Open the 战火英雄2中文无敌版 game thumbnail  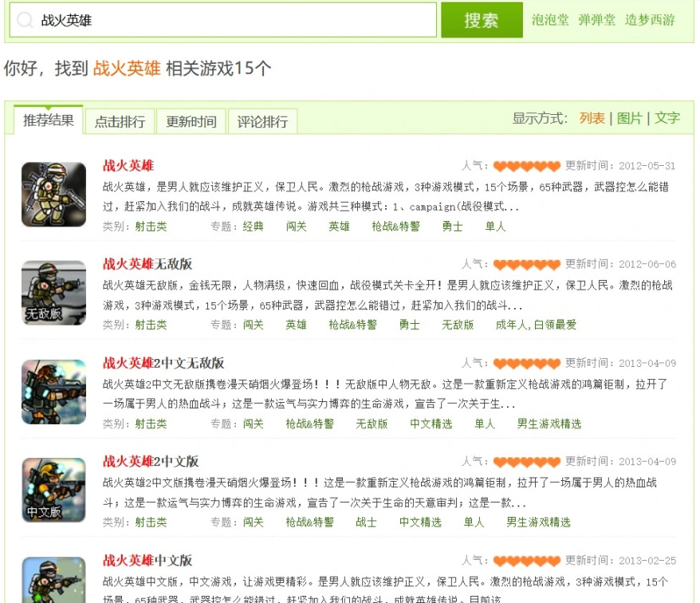point(53,392)
